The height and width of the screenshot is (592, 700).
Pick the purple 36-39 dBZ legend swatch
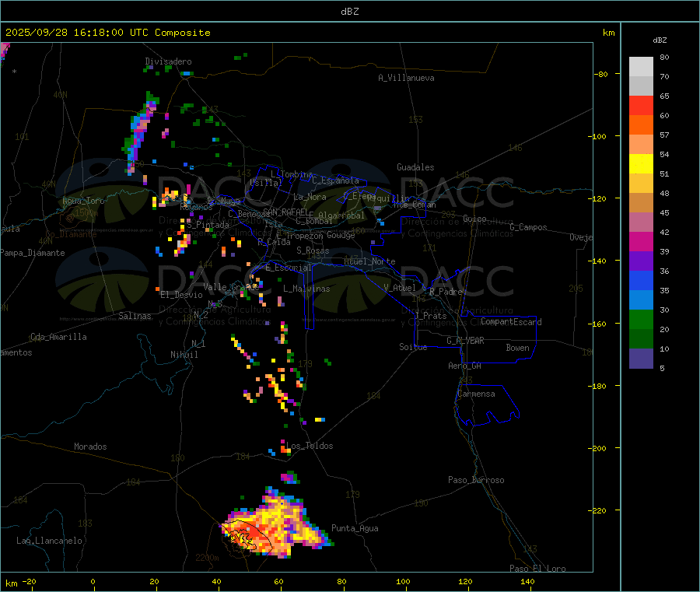click(641, 261)
